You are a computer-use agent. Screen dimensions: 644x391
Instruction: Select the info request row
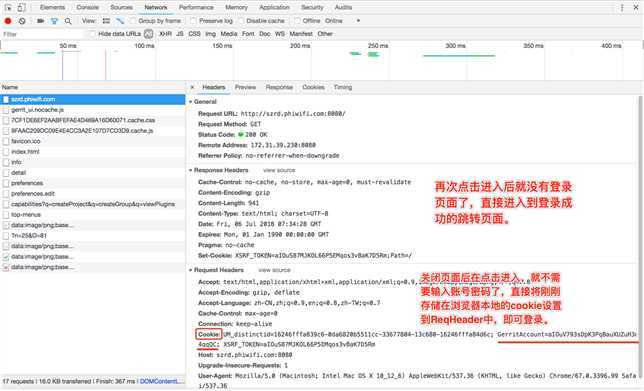pyautogui.click(x=93, y=162)
